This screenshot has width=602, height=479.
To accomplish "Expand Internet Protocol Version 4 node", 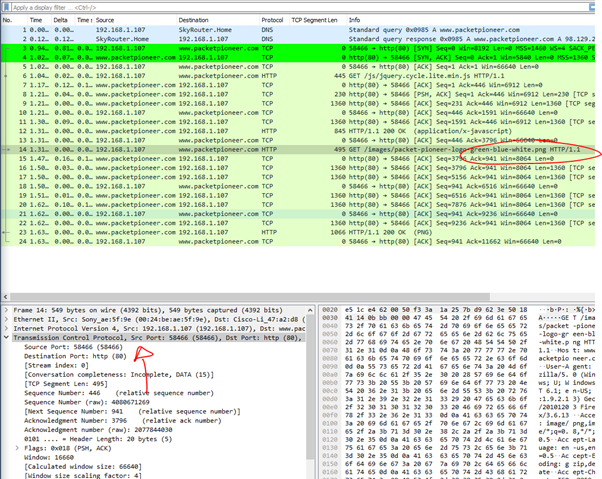I will (x=6, y=329).
